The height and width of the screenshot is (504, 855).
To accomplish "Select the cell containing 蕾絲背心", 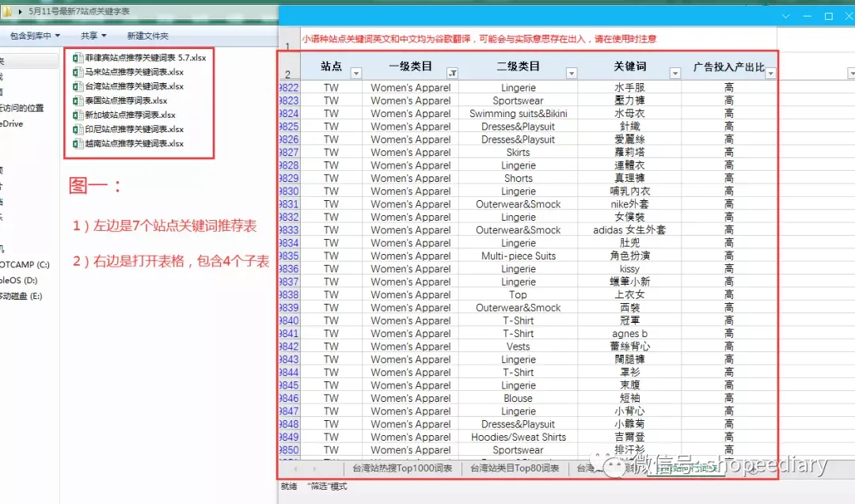I will [629, 347].
